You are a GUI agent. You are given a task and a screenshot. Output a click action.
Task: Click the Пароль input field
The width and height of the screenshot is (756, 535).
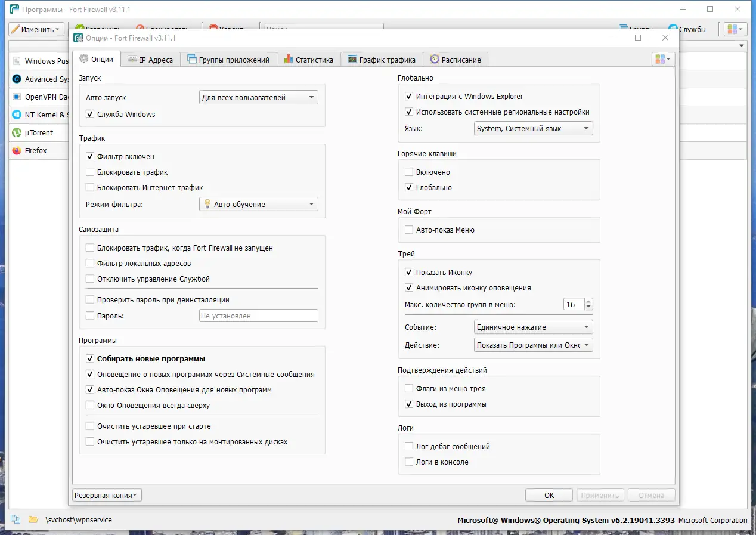click(x=258, y=316)
